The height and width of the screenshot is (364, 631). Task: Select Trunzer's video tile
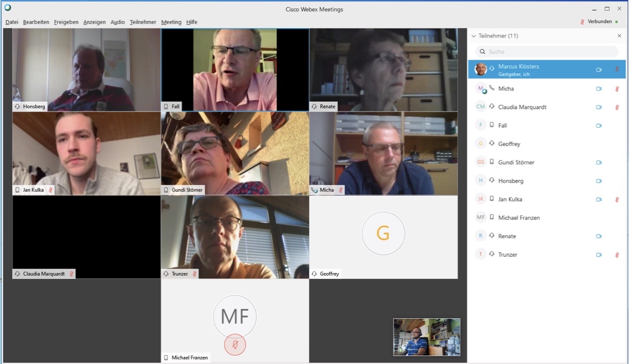(x=235, y=237)
